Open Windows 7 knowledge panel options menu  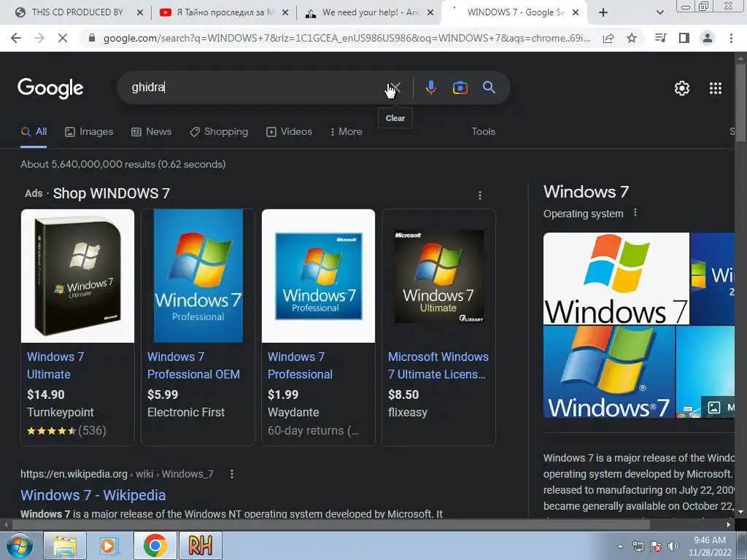635,213
